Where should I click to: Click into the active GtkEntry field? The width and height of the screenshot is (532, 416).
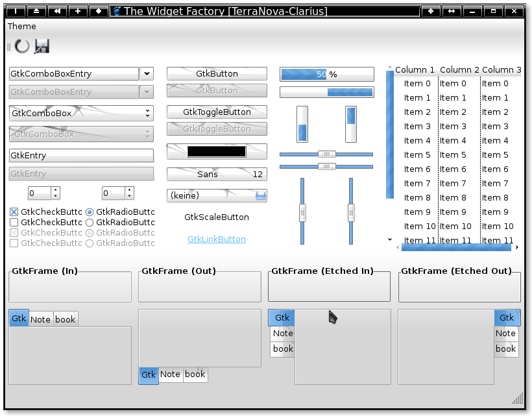(81, 155)
